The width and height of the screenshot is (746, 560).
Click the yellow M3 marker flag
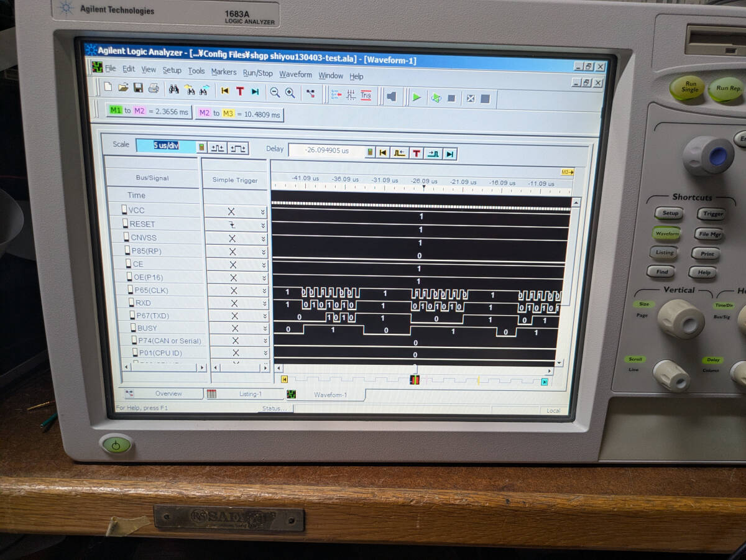(566, 172)
